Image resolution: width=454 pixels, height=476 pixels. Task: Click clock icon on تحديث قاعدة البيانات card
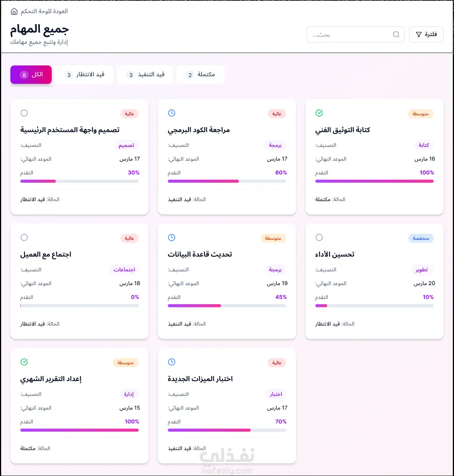(172, 237)
